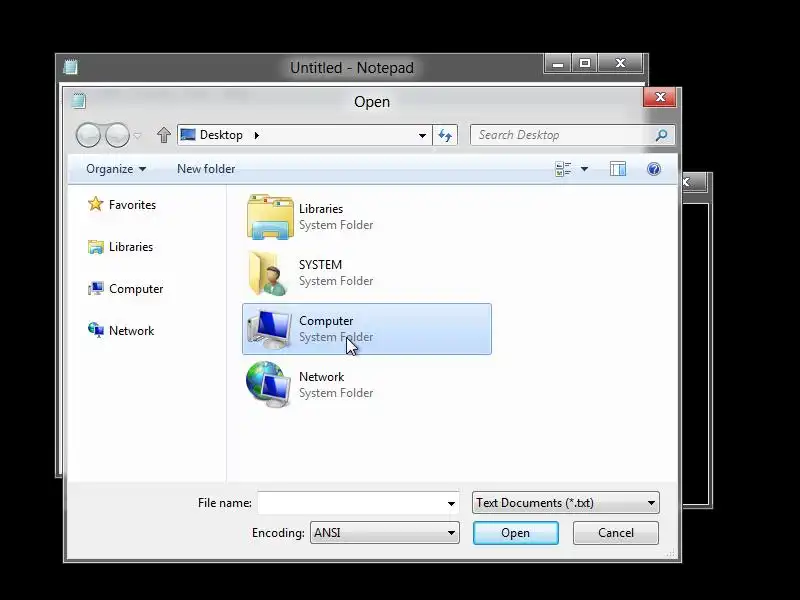
Task: Click the large Libraries folder icon
Action: coord(270,217)
